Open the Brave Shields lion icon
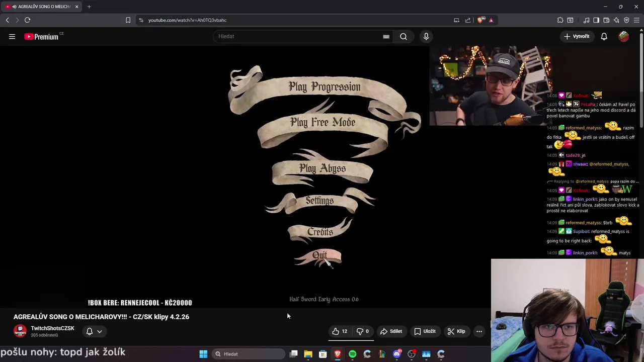This screenshot has width=644, height=362. [481, 20]
